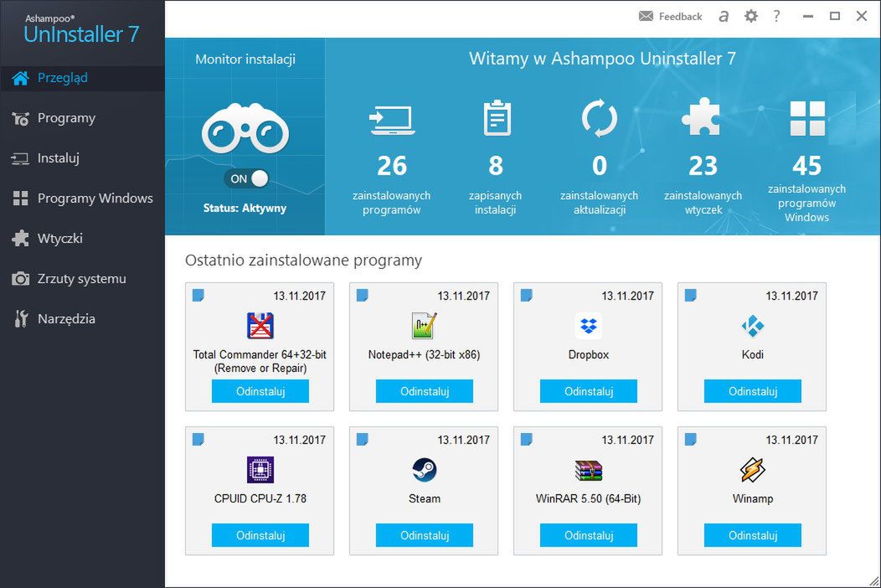881x588 pixels.
Task: Click the Monitor instalacji heading
Action: coord(245,59)
